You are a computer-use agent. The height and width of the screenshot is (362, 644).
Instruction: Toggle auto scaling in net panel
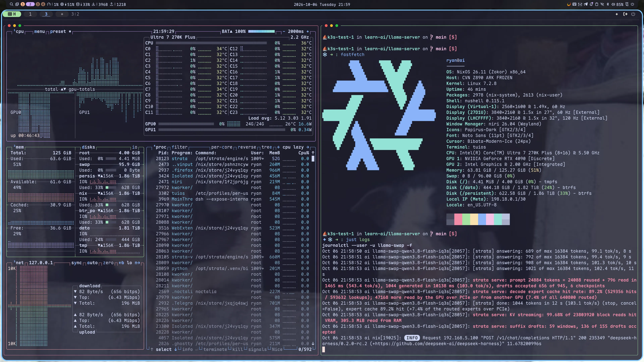(x=92, y=263)
